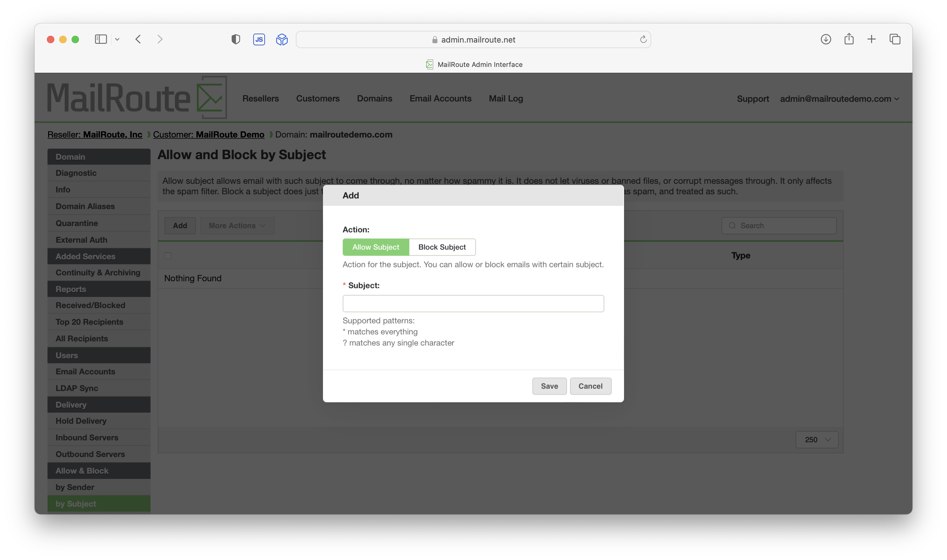Click the cube extension icon in toolbar
This screenshot has height=560, width=947.
point(282,39)
